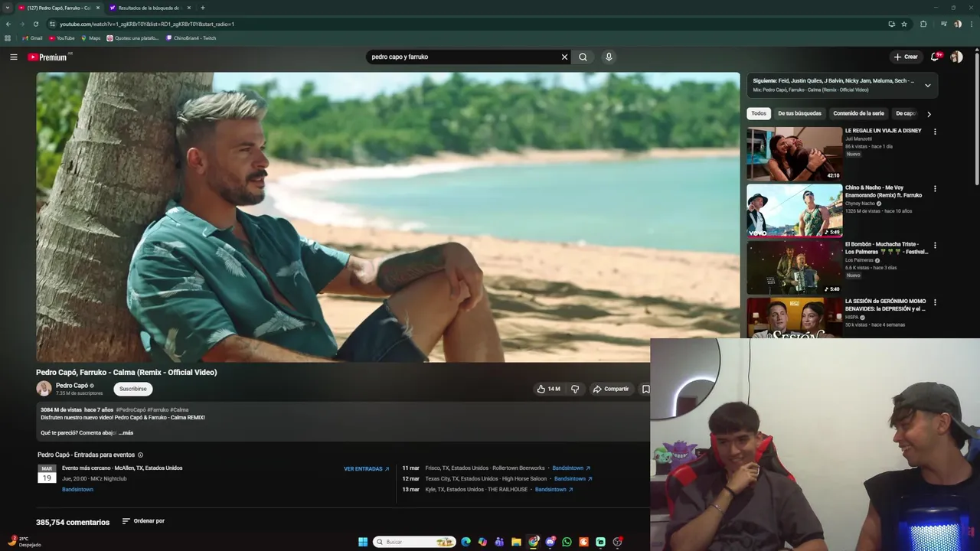Save the video with the bookmark icon

pyautogui.click(x=645, y=389)
